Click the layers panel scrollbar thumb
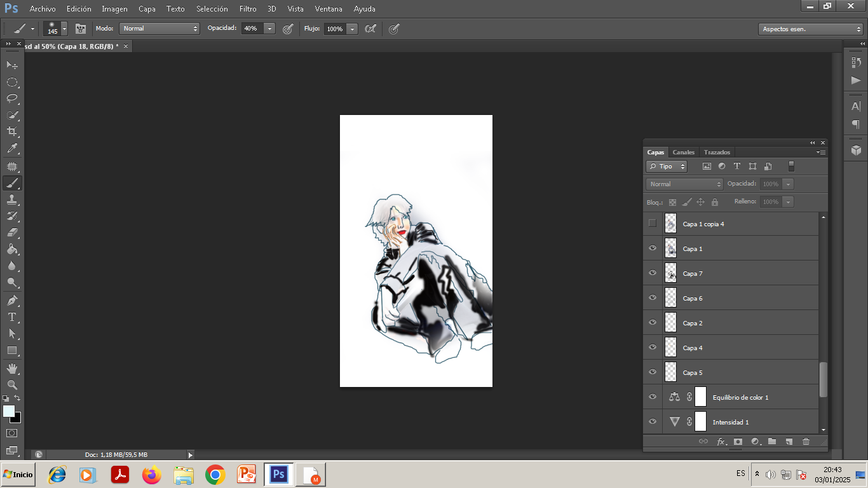 coord(824,379)
